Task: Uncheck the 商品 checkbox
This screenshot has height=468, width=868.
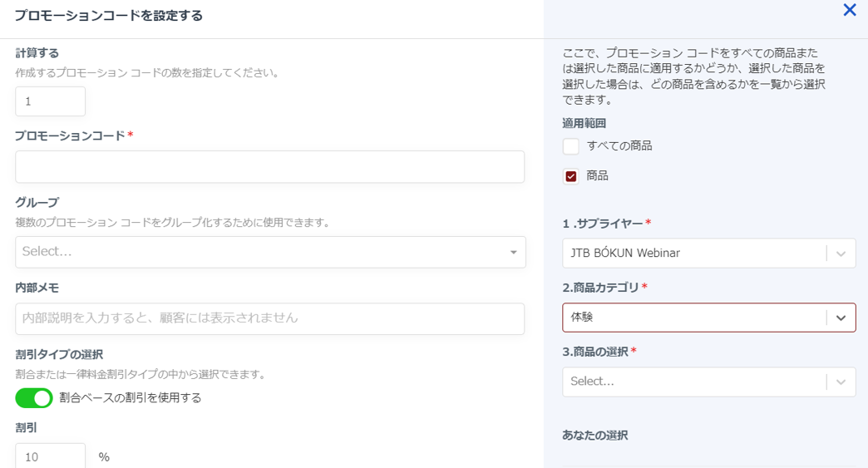Action: coord(571,176)
